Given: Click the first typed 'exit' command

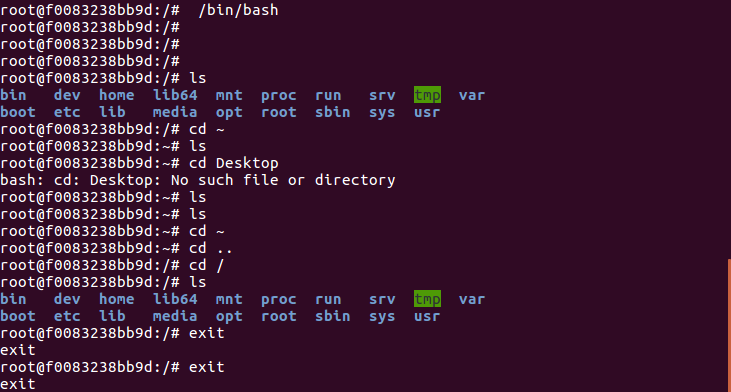Looking at the screenshot, I should click(207, 333).
